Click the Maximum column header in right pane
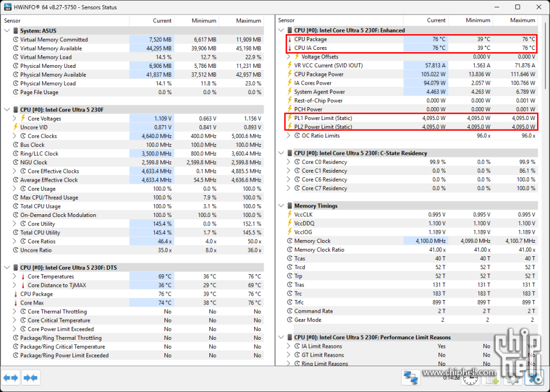Screen dimensions: 550x392 (x=516, y=20)
